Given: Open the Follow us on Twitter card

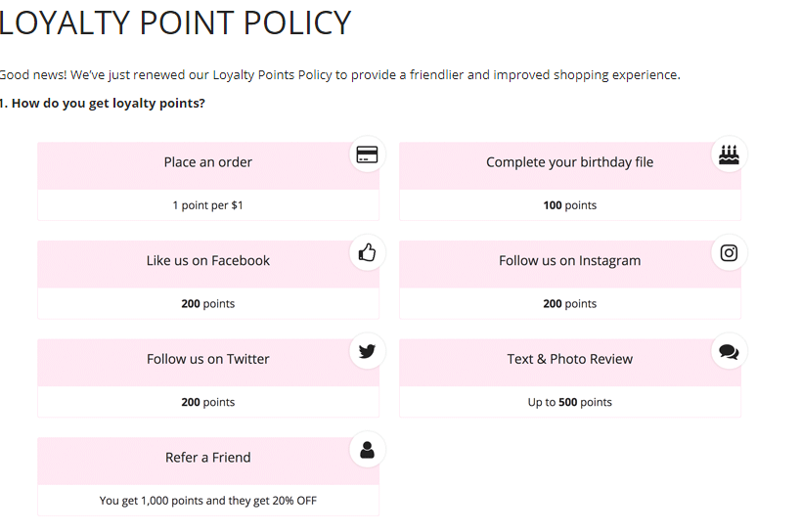Looking at the screenshot, I should click(x=208, y=378).
